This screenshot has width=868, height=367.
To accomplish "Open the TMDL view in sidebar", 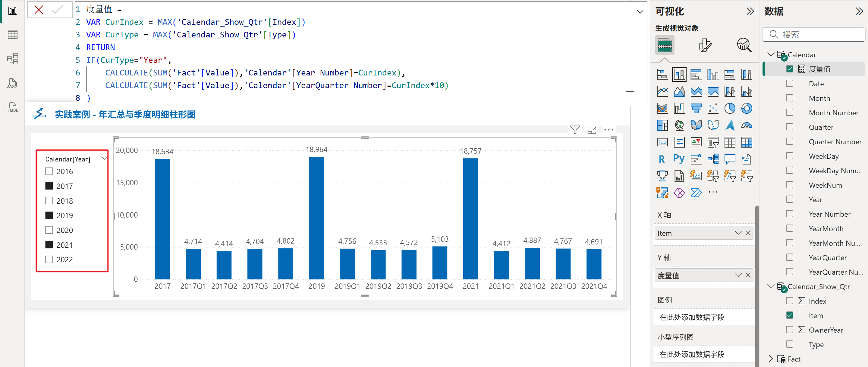I will click(12, 108).
